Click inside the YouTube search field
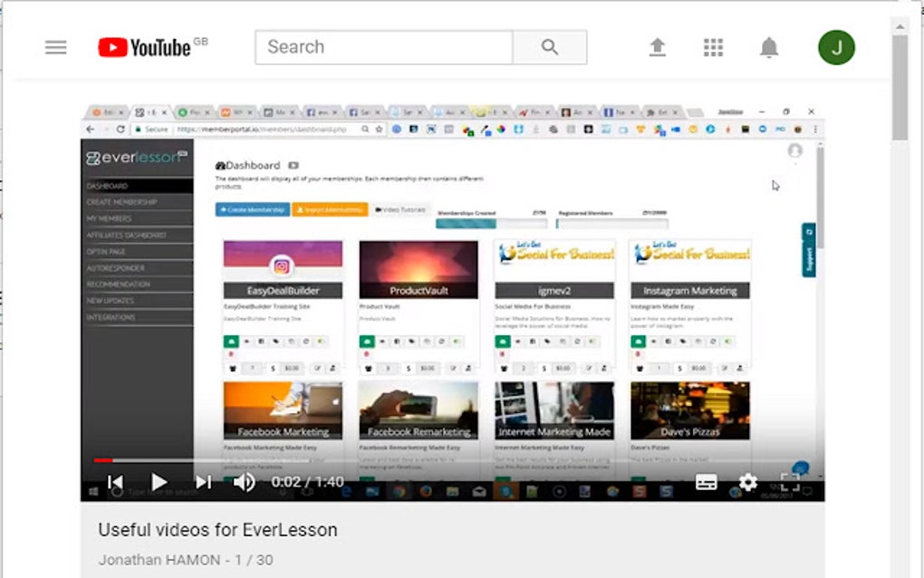Viewport: 924px width, 578px height. (380, 47)
